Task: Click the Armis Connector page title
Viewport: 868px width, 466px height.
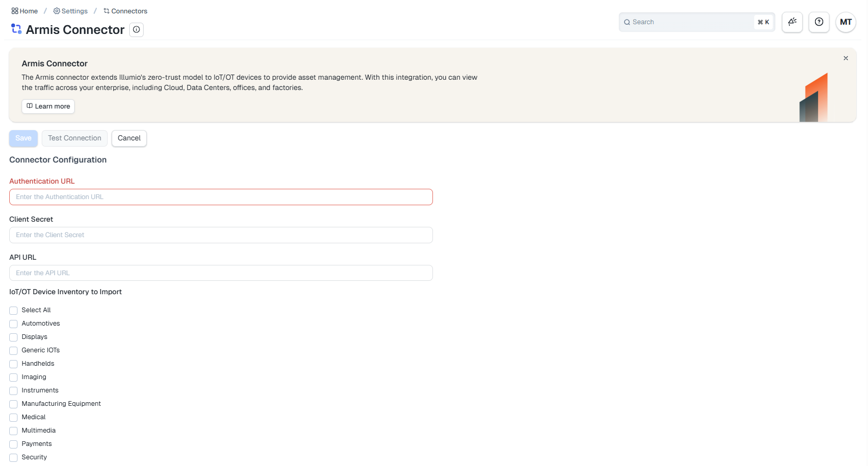Action: click(x=75, y=30)
